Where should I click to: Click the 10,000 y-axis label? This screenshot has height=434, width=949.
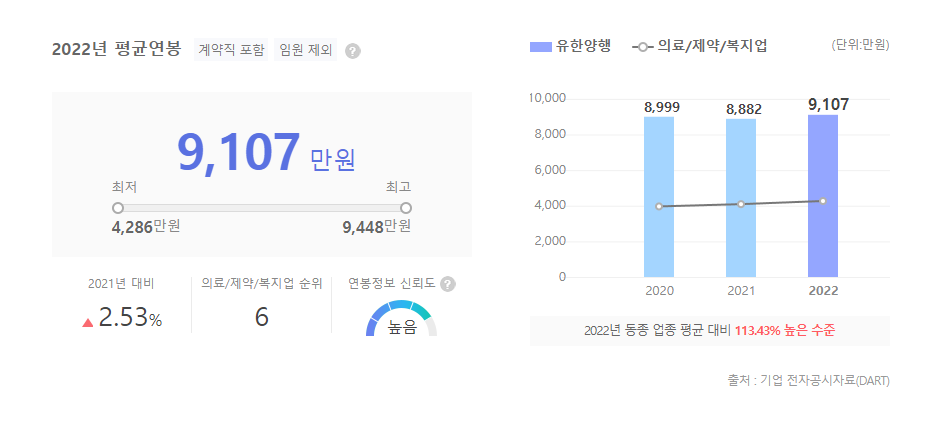(547, 98)
